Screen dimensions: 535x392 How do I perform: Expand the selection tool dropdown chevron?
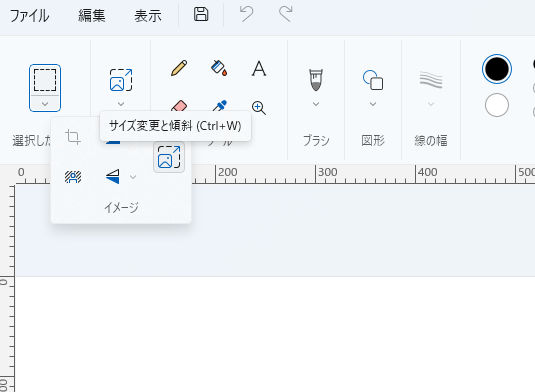[45, 104]
